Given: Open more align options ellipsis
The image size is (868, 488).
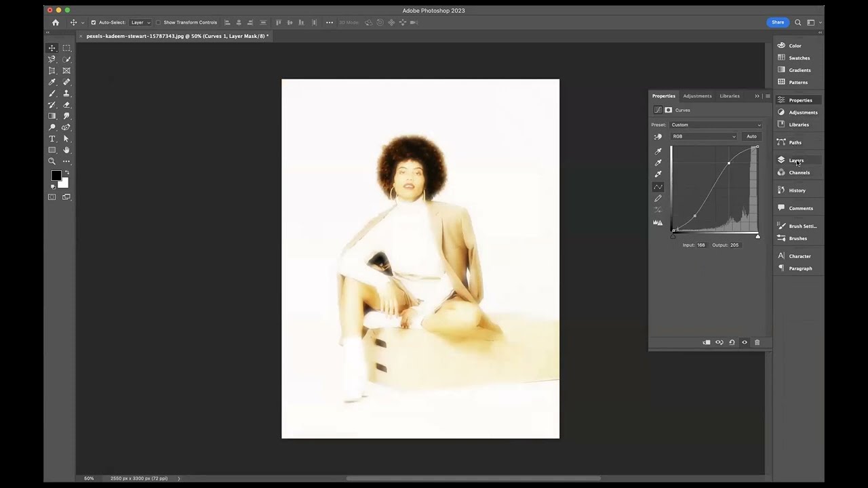Looking at the screenshot, I should point(330,22).
